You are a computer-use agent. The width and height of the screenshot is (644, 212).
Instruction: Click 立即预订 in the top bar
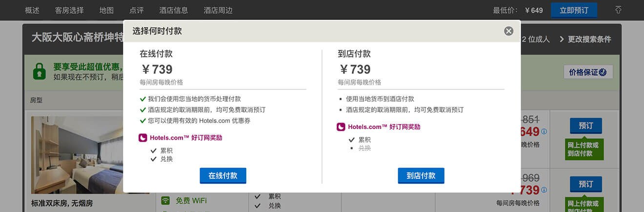[x=574, y=10]
